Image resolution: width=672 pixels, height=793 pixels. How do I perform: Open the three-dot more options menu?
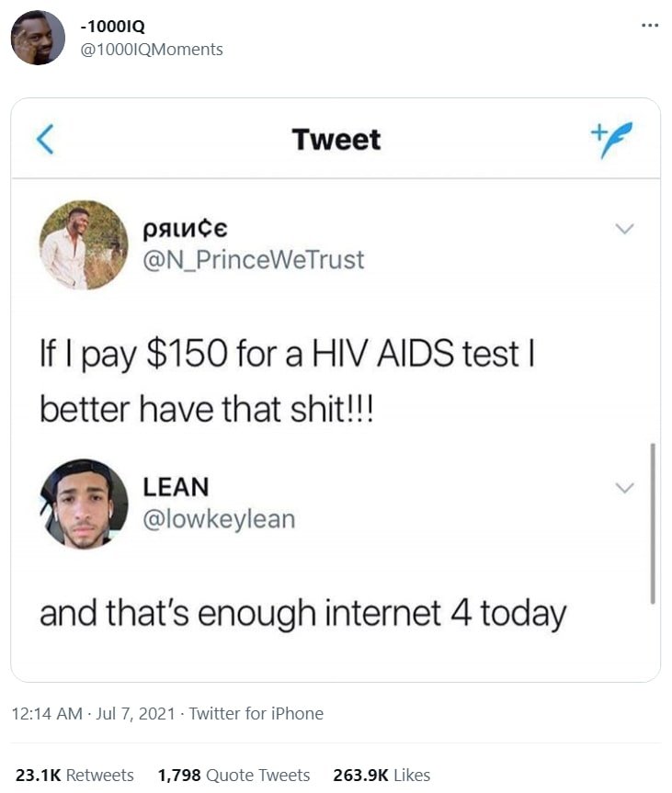pos(650,25)
